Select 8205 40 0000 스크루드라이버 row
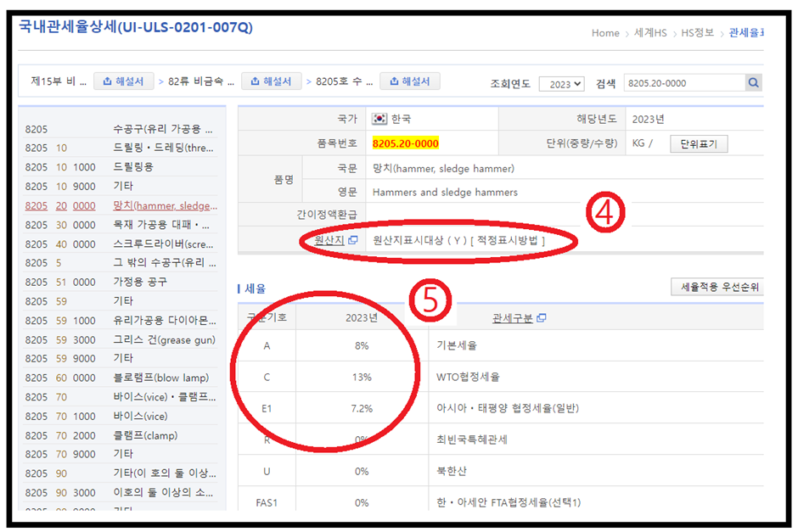The width and height of the screenshot is (798, 532). 121,244
